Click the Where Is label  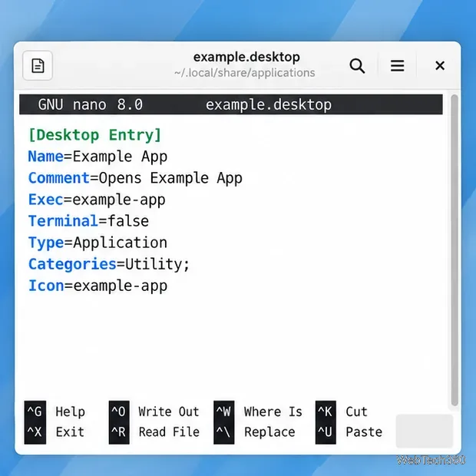273,412
